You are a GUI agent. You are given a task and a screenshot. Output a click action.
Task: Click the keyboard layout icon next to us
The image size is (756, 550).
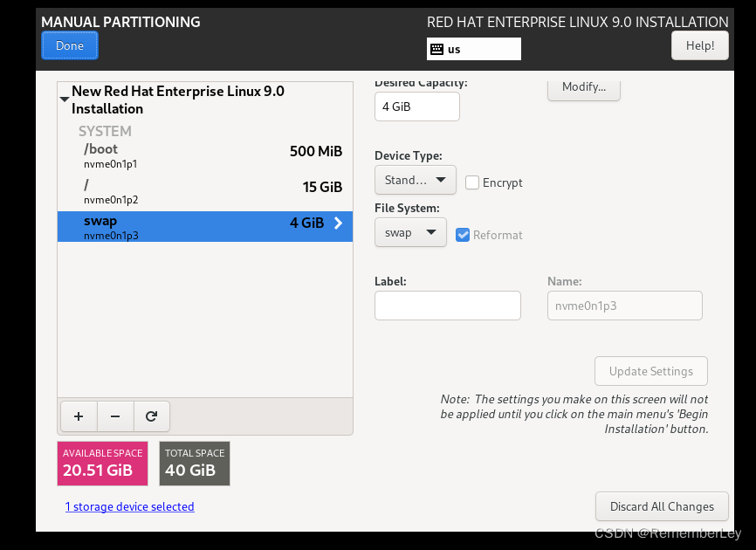[436, 49]
